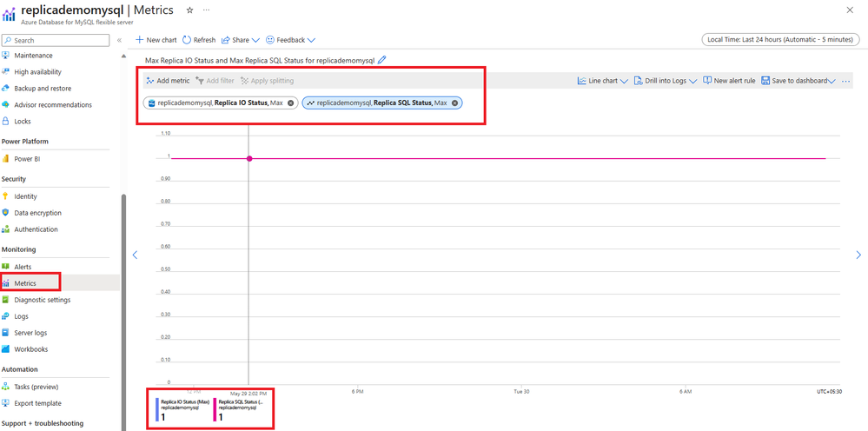Open the Feedback dropdown
The height and width of the screenshot is (431, 868).
click(290, 40)
